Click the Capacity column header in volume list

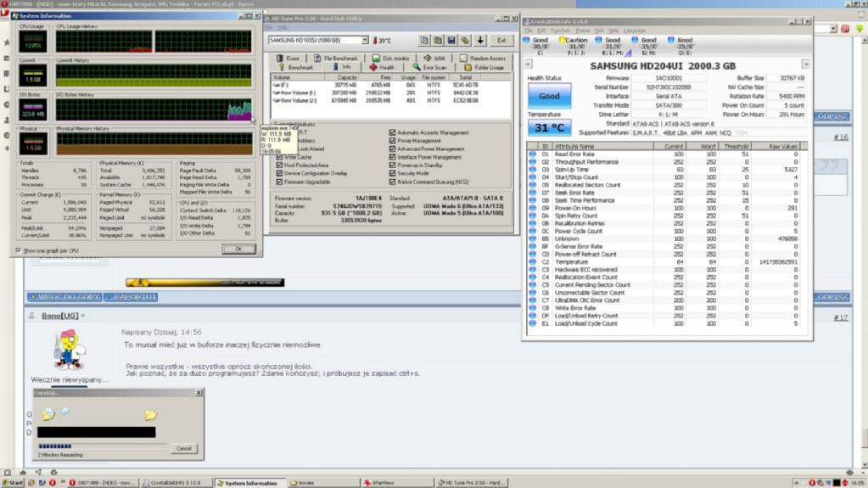(348, 77)
